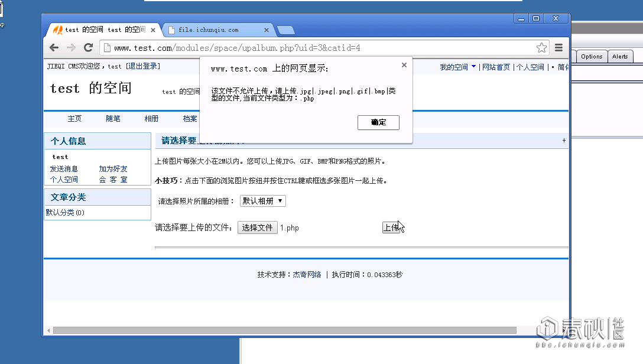Screen dimensions: 643x364
Task: Go to 网站首页 link
Action: click(x=496, y=67)
